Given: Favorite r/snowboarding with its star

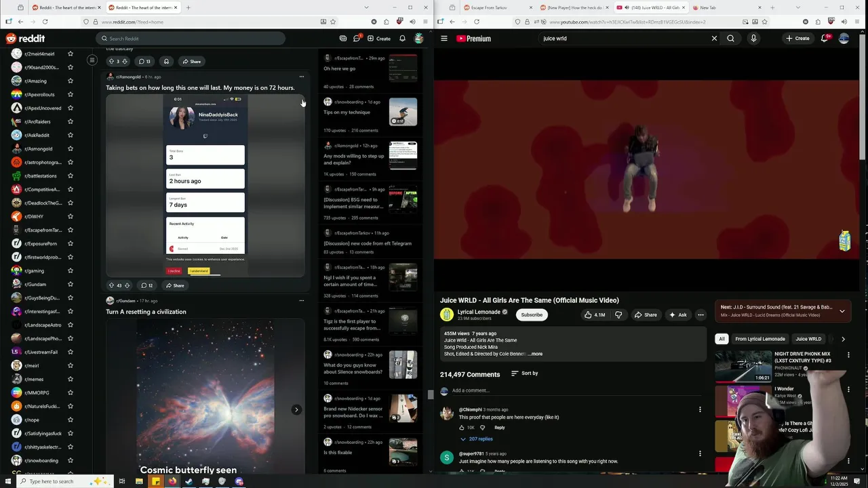Looking at the screenshot, I should pos(71,461).
